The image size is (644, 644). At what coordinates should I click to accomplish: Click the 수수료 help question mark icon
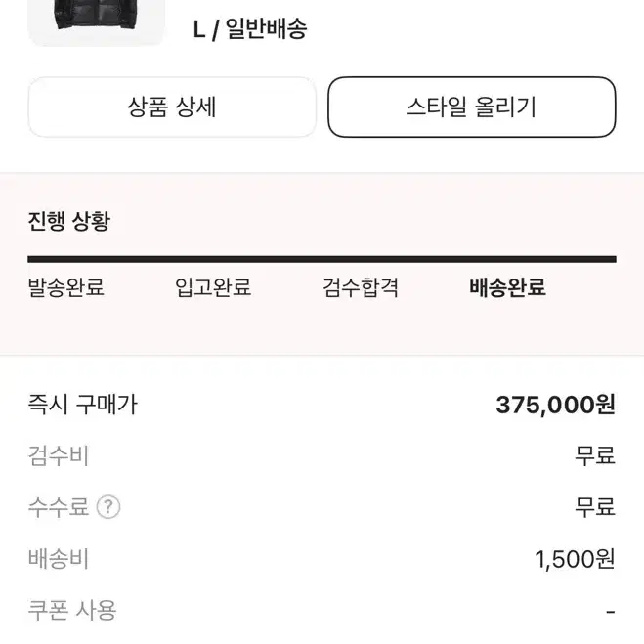(108, 507)
